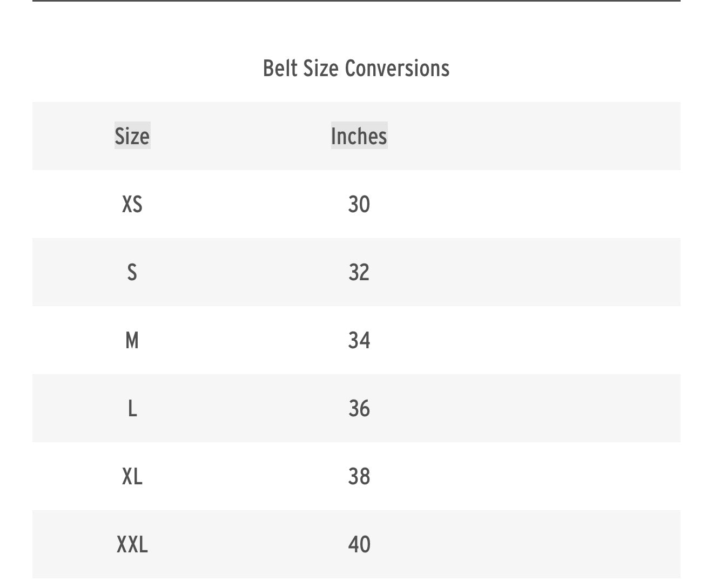The height and width of the screenshot is (588, 713).
Task: Click the 30 inches value
Action: click(x=359, y=204)
